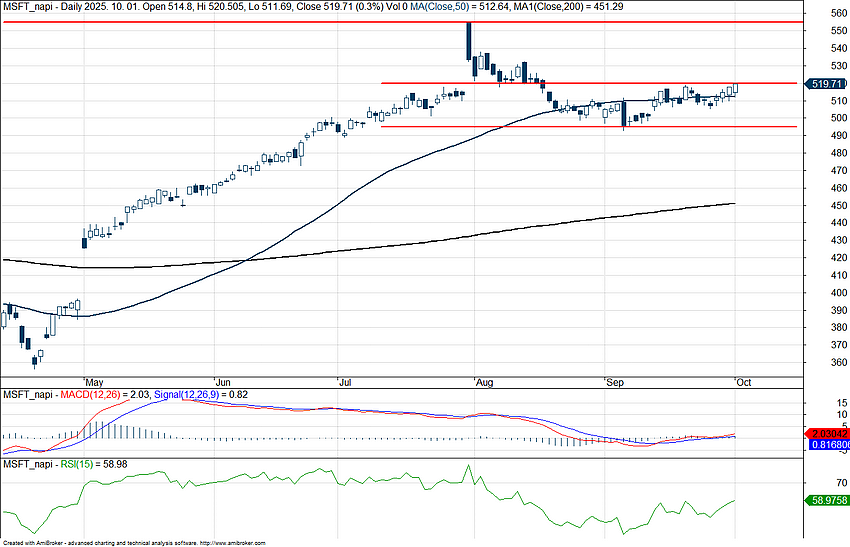
Task: Click the green RSI value tag 58.9758
Action: click(827, 500)
